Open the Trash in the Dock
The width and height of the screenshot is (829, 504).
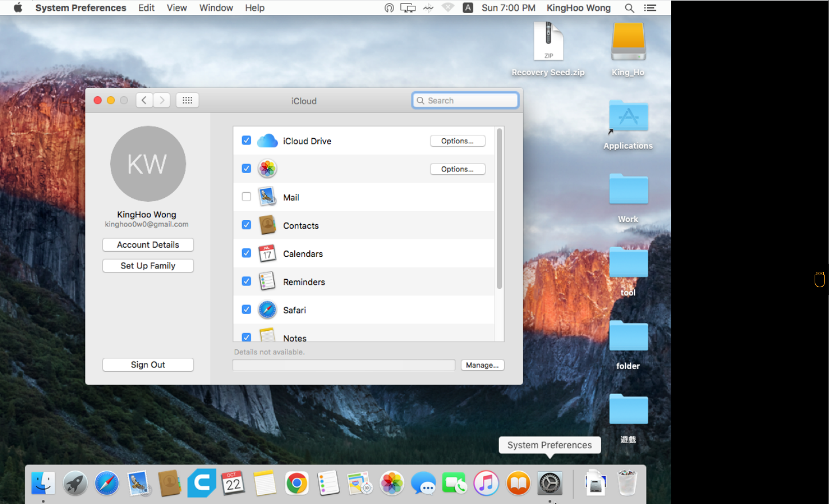[627, 483]
